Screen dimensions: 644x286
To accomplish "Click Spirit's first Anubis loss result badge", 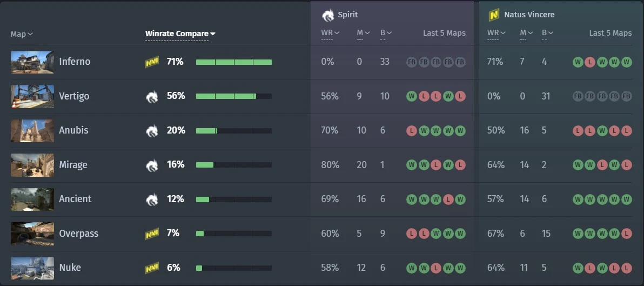I will click(412, 131).
